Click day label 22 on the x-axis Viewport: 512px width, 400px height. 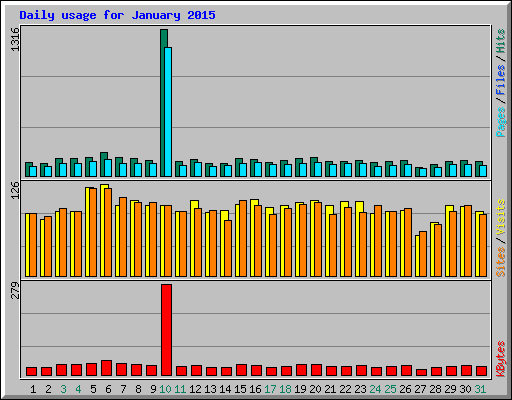pos(345,389)
